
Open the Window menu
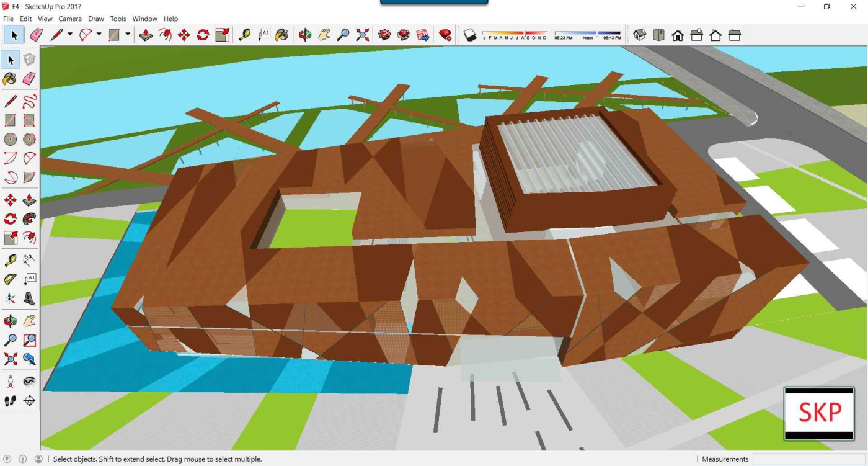click(144, 19)
